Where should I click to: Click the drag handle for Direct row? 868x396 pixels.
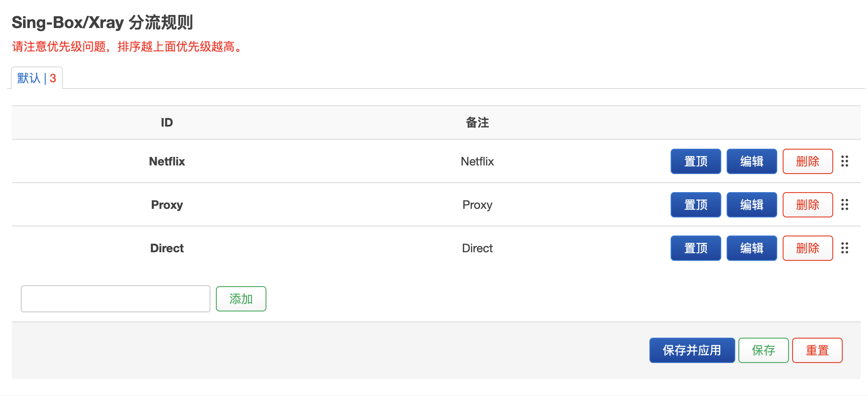[x=845, y=248]
